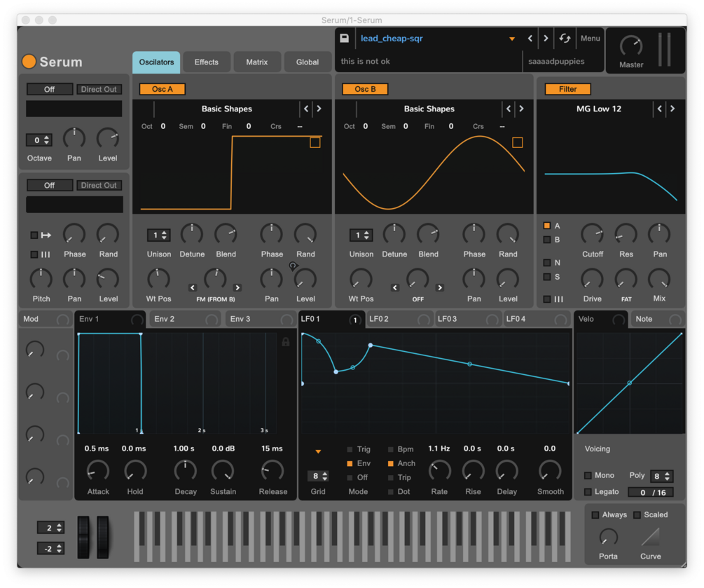Click the Porta knob
The width and height of the screenshot is (704, 588).
(x=608, y=538)
